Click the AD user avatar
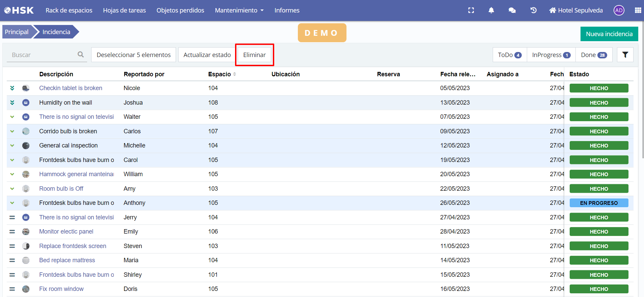 [x=619, y=10]
